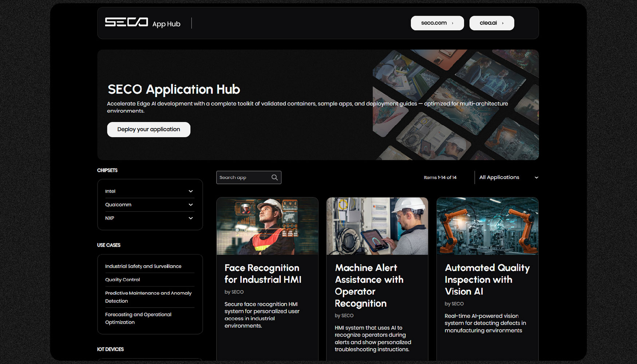Select the Industrial Safety and Surveillance filter

[143, 266]
